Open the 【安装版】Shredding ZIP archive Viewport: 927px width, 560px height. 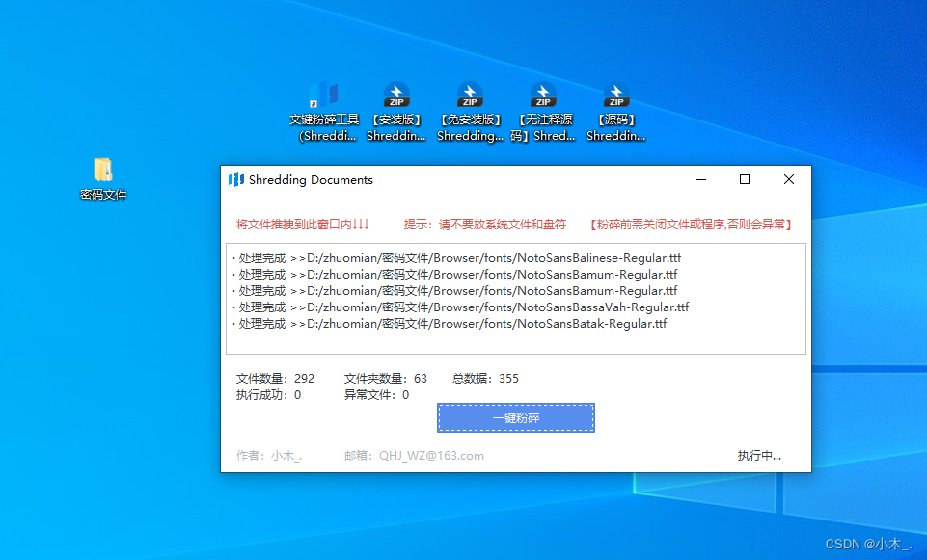396,96
